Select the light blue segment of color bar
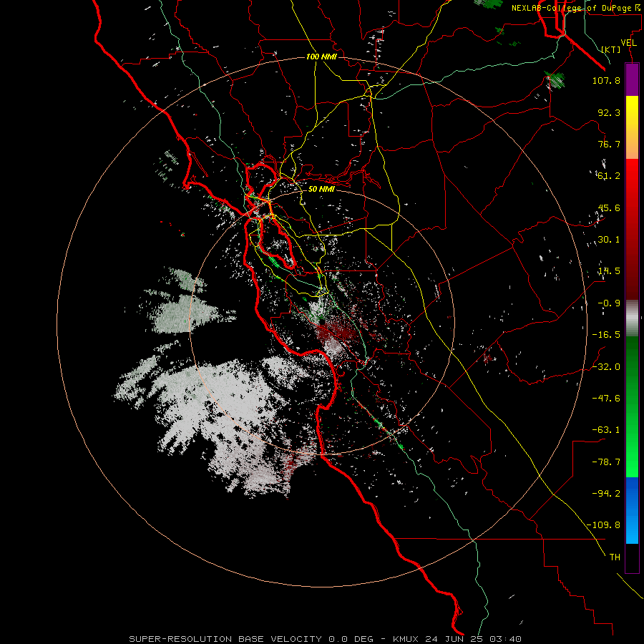The height and width of the screenshot is (644, 644). (632, 530)
